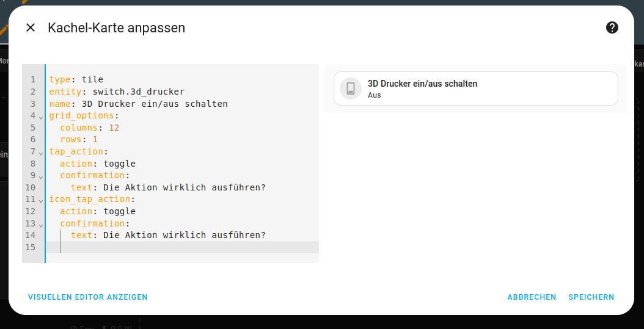Click the type: tile line

[x=76, y=80]
